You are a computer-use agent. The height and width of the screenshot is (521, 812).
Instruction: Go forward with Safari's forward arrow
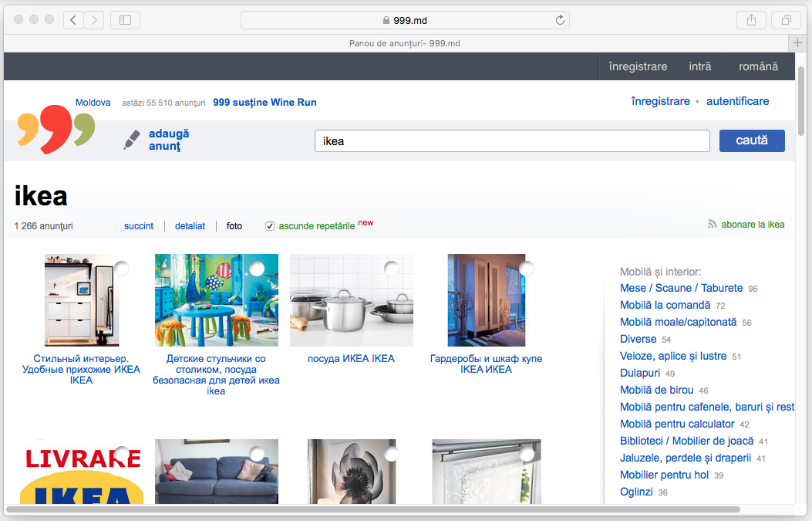point(94,20)
